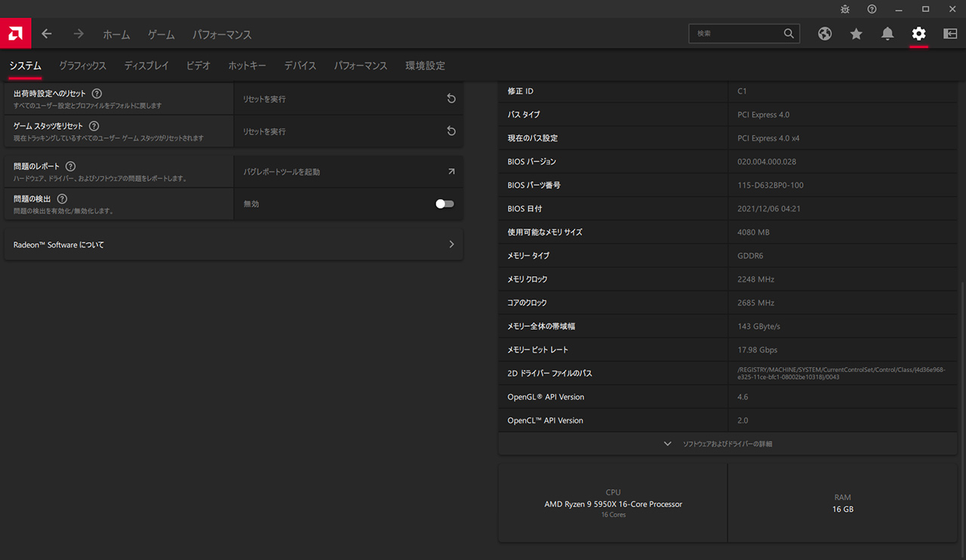Open help question mark in title bar
Image resolution: width=966 pixels, height=560 pixels.
[x=872, y=9]
